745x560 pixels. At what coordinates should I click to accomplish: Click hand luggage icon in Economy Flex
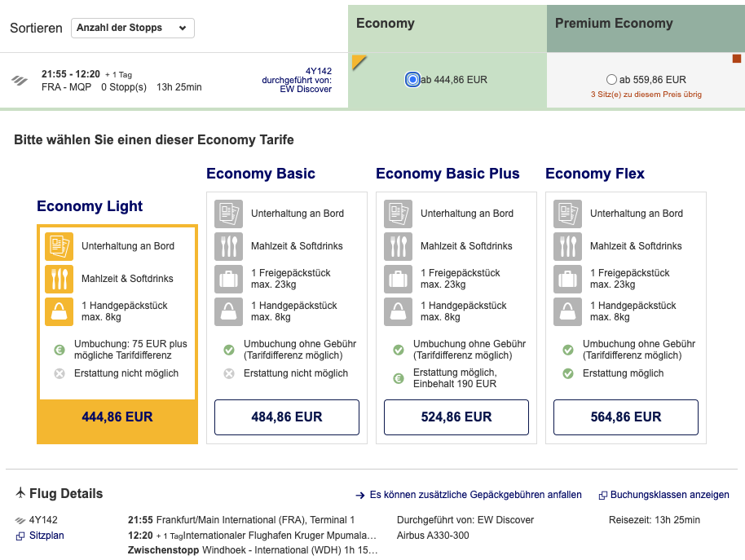(567, 311)
